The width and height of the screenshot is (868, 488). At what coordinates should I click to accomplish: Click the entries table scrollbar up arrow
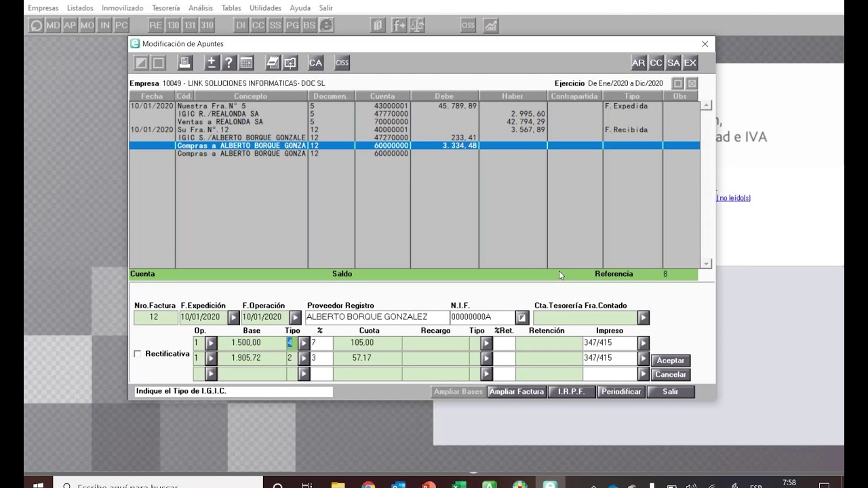707,105
